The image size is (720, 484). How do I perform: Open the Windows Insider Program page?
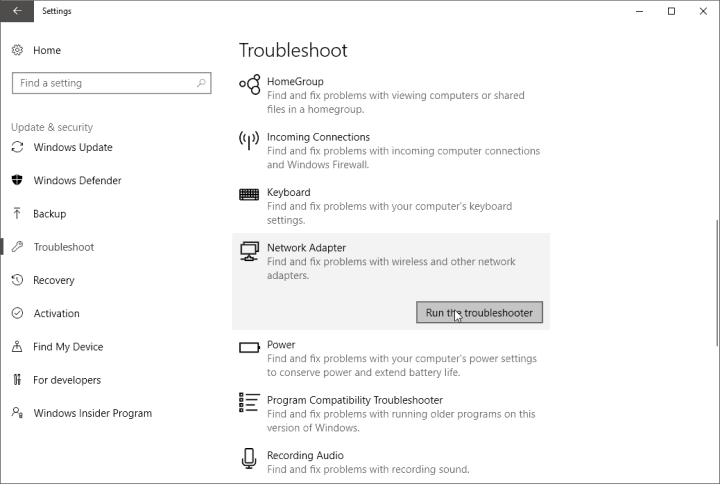pos(92,413)
